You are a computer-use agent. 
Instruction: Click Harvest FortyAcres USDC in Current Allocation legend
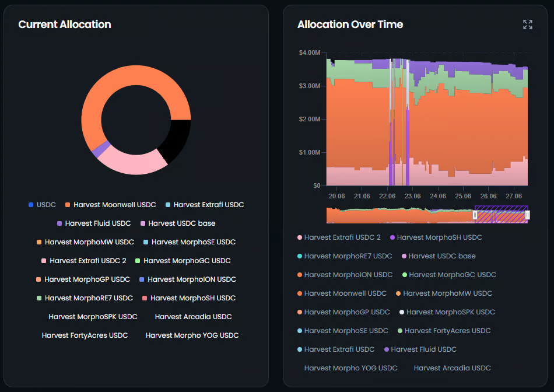85,335
